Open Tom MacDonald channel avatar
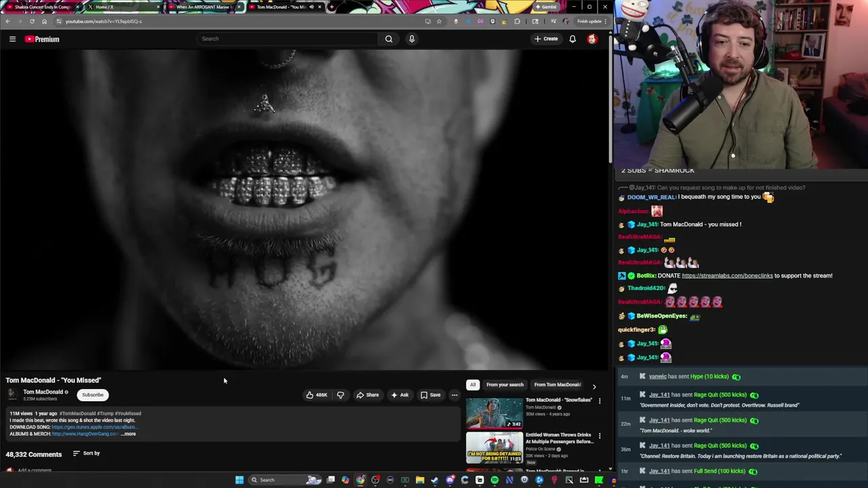Image resolution: width=868 pixels, height=488 pixels. [12, 394]
